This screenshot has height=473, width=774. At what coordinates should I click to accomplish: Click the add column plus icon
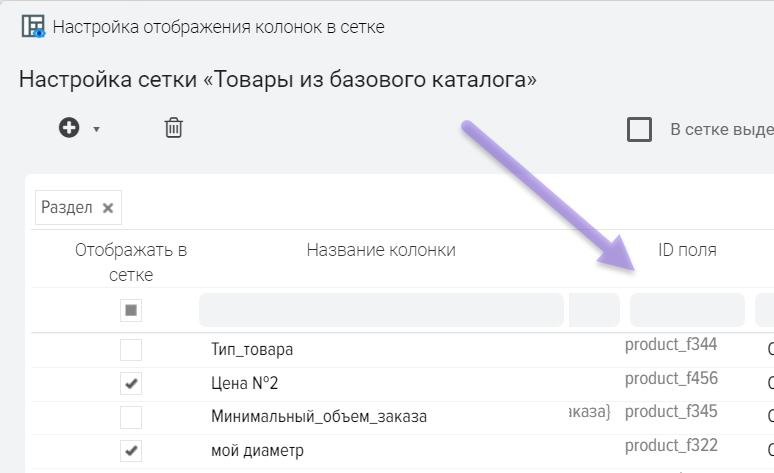coord(69,128)
